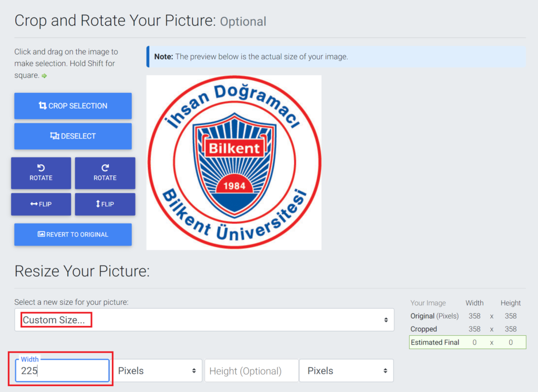538x392 pixels.
Task: Flip the picture horizontally
Action: (41, 204)
